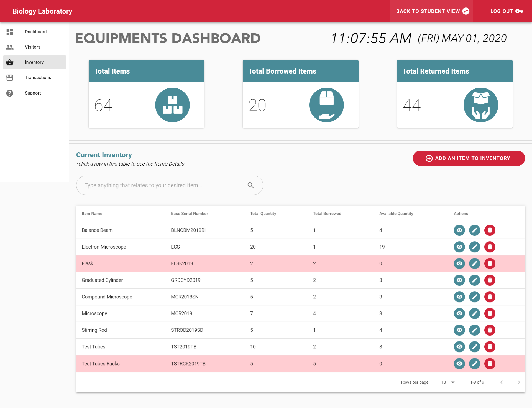Click trash icon in Test Tubes row
The height and width of the screenshot is (408, 532).
click(x=490, y=347)
